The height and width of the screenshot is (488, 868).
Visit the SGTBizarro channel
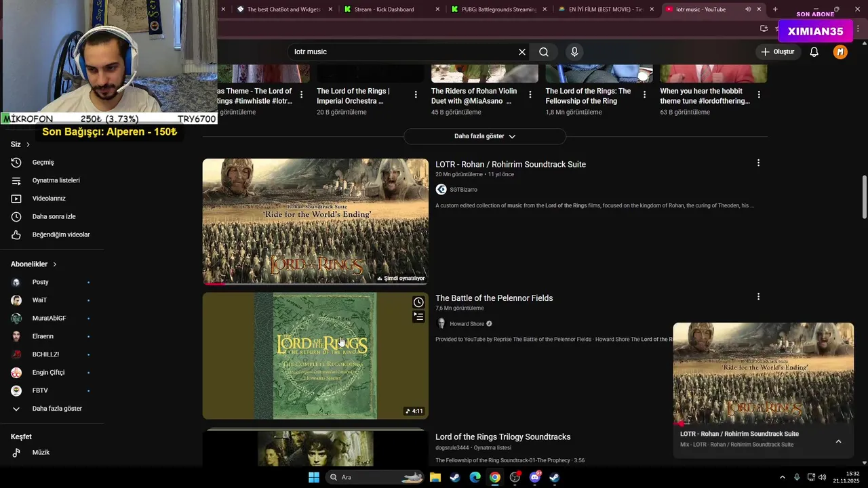(463, 190)
